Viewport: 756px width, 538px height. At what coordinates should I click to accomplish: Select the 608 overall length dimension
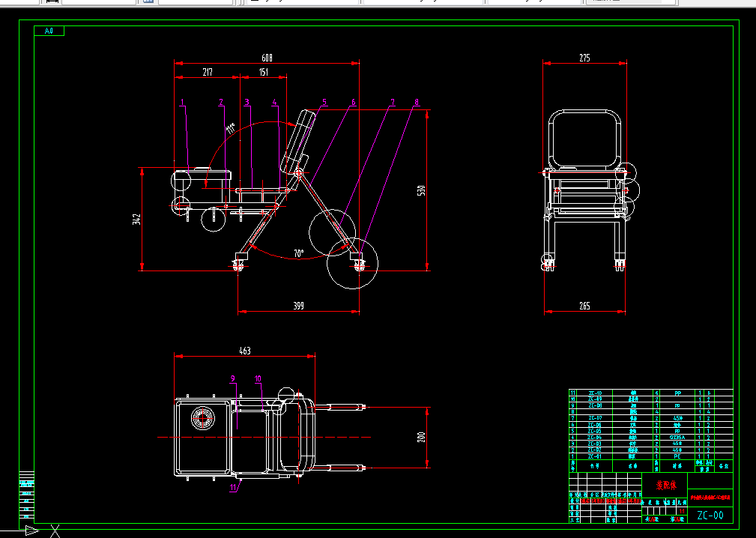click(x=267, y=58)
